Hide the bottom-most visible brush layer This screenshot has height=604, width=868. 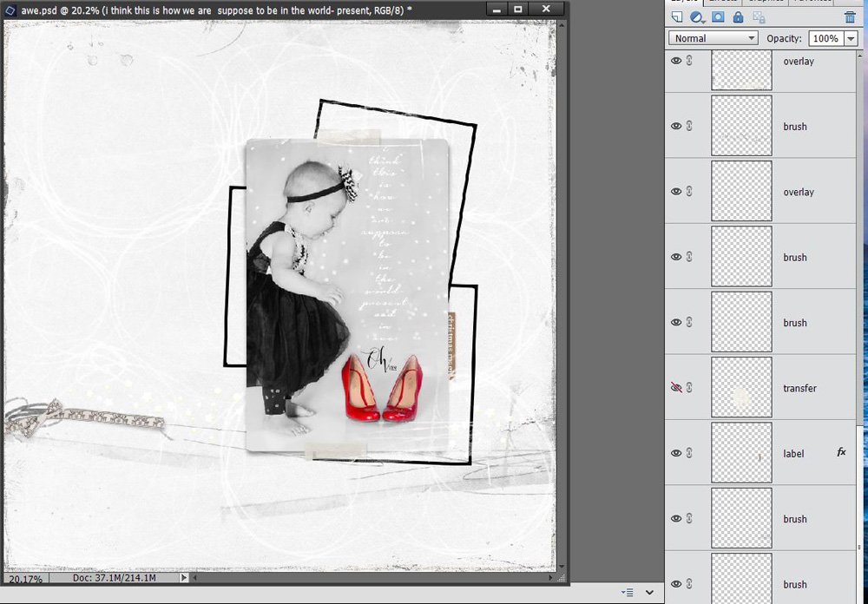(x=676, y=583)
